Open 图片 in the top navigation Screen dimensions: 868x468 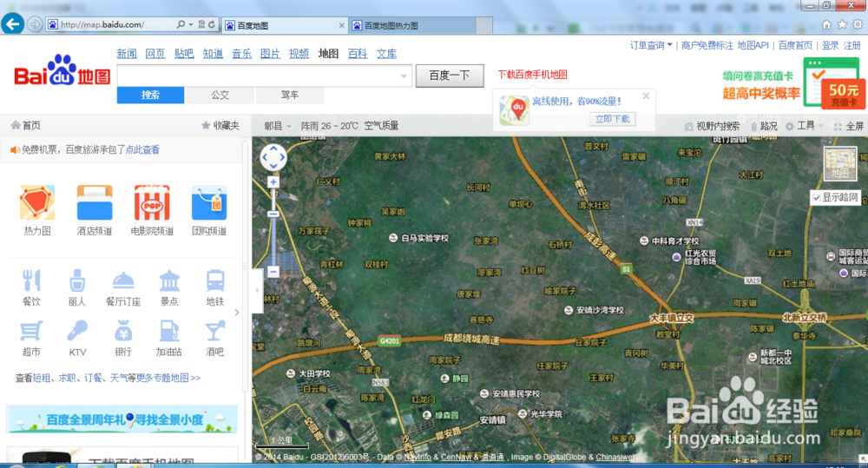pyautogui.click(x=270, y=54)
